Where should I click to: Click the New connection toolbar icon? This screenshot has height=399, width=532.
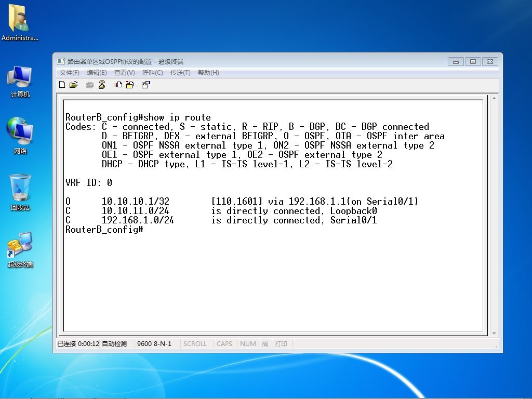[x=62, y=85]
